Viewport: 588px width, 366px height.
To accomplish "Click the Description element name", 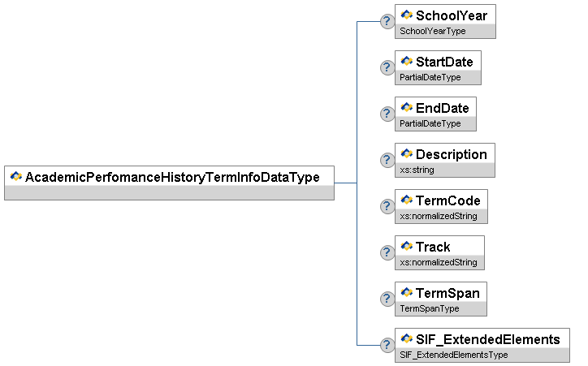I will click(452, 154).
